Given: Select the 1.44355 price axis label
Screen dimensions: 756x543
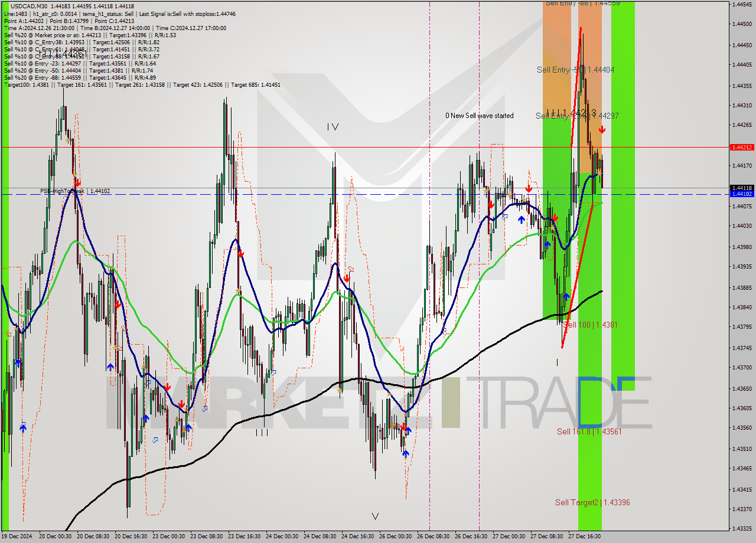Looking at the screenshot, I should [742, 86].
